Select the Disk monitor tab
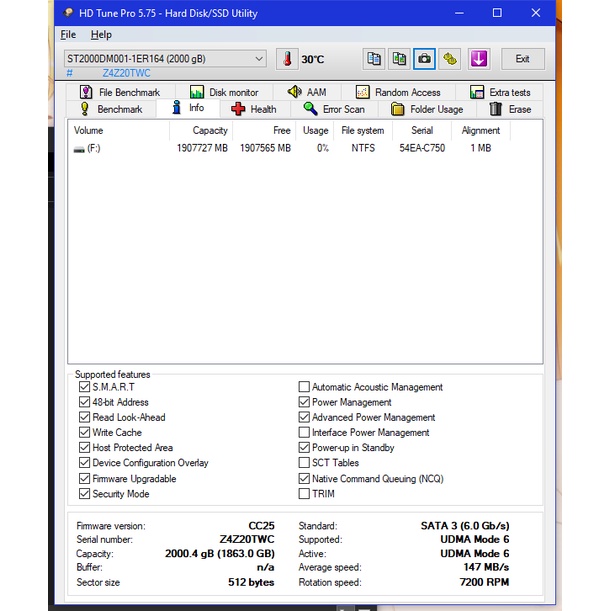Screen dimensions: 611x611 click(x=224, y=92)
